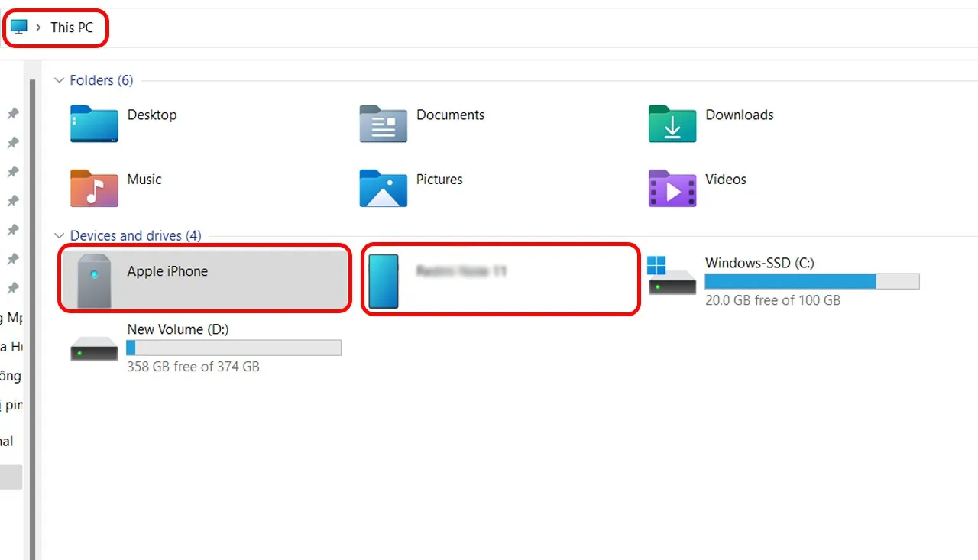Click the Music label

point(144,180)
